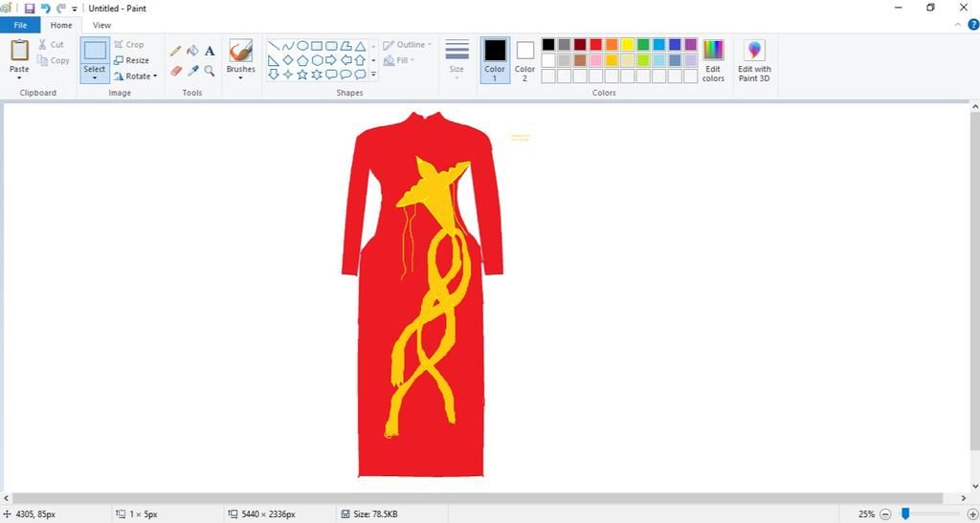The height and width of the screenshot is (523, 980).
Task: Choose the Right arrow shape
Action: pyautogui.click(x=331, y=60)
